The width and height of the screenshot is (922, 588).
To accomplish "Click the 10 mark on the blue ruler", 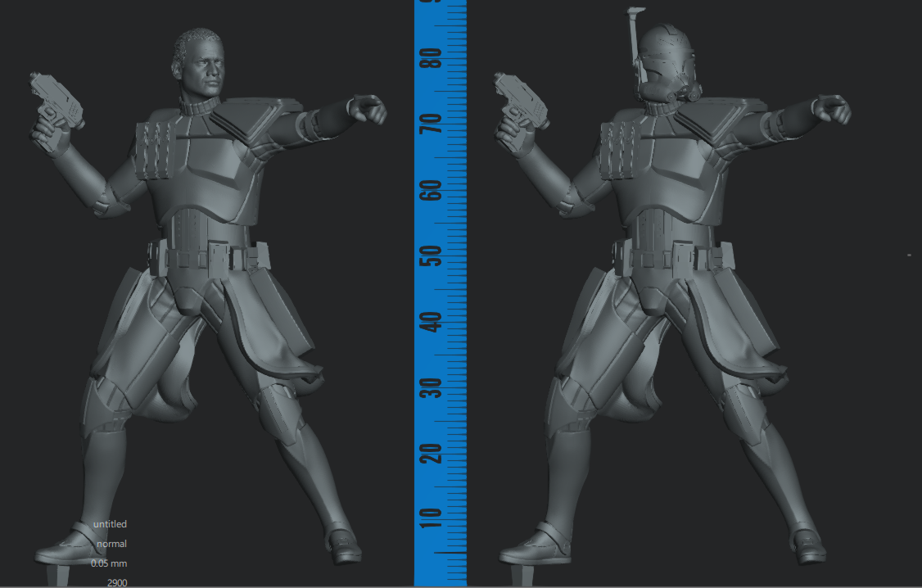I will [x=433, y=518].
